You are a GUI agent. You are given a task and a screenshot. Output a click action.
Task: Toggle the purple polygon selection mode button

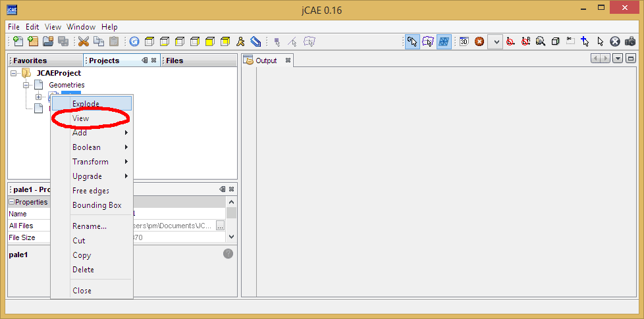pyautogui.click(x=429, y=41)
